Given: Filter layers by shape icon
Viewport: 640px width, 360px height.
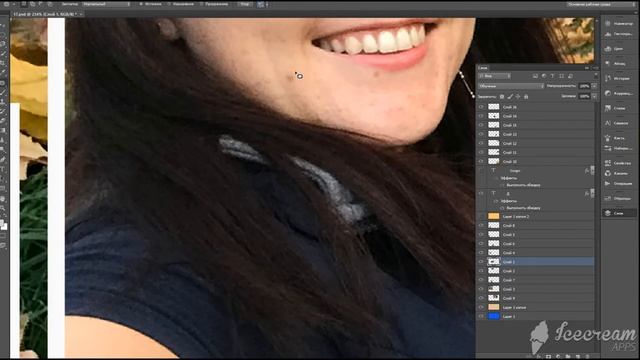Looking at the screenshot, I should (x=562, y=76).
